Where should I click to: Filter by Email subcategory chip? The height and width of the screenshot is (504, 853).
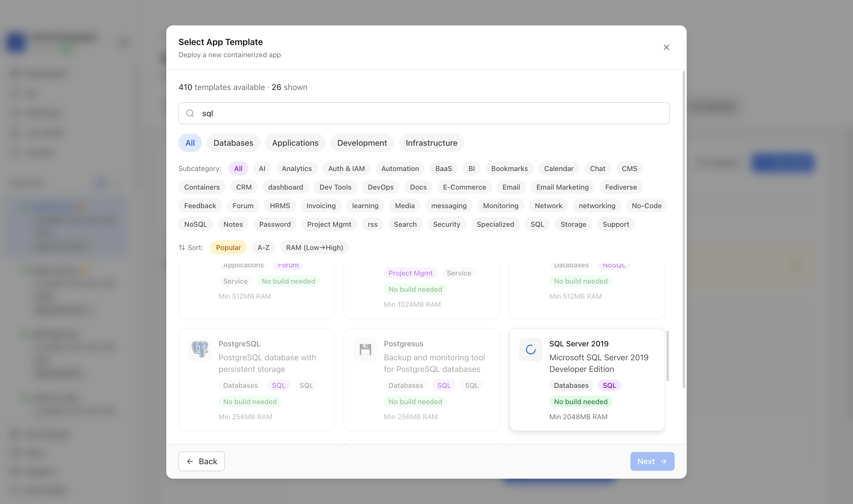tap(511, 187)
